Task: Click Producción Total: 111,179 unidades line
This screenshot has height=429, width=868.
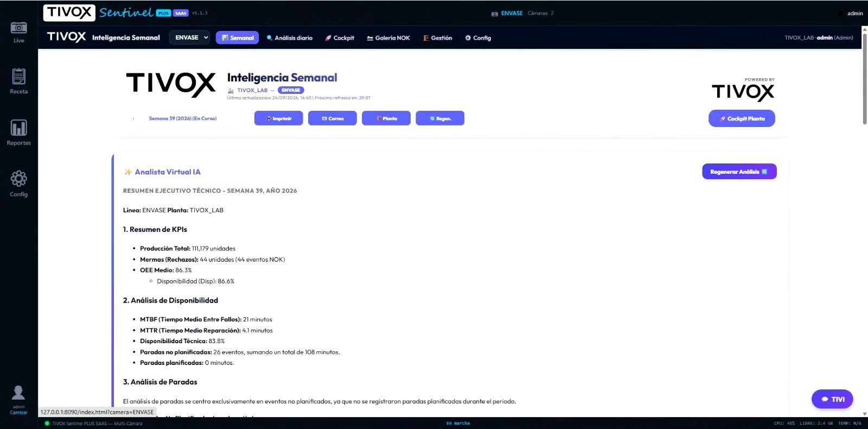Action: tap(188, 249)
